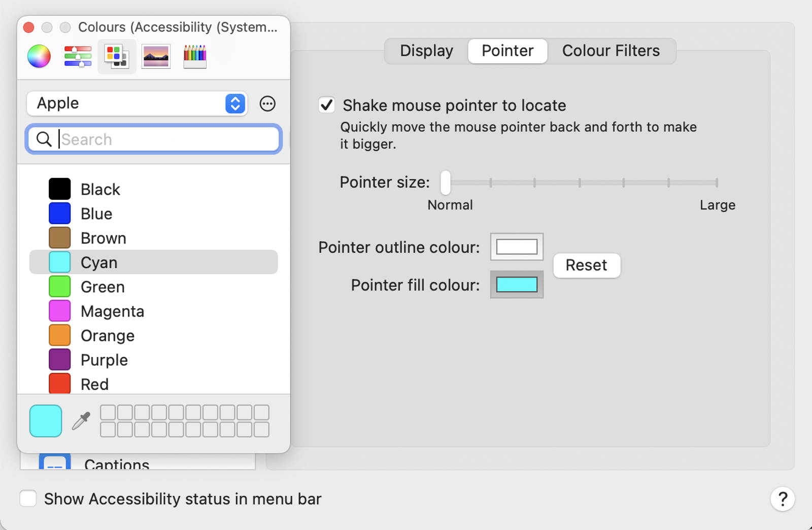This screenshot has height=530, width=812.
Task: Select the colour palettes picker mode
Action: tap(117, 56)
